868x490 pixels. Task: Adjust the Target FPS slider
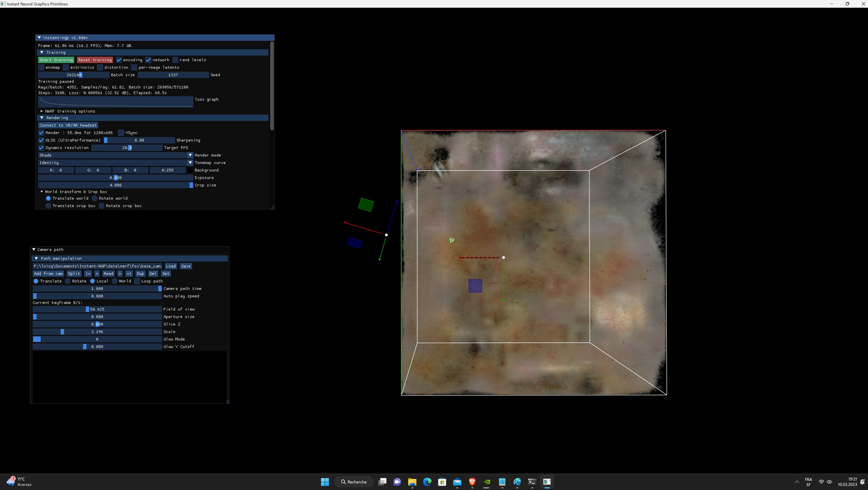pyautogui.click(x=127, y=147)
